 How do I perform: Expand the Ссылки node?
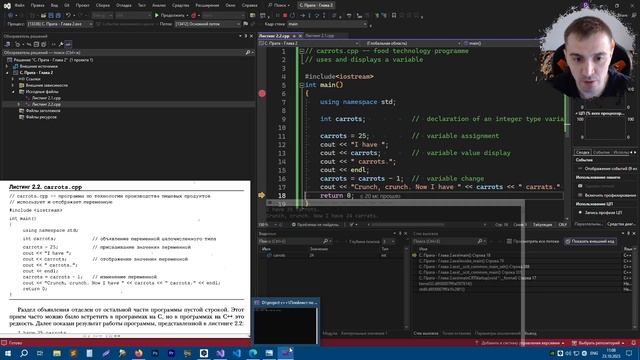pos(13,79)
